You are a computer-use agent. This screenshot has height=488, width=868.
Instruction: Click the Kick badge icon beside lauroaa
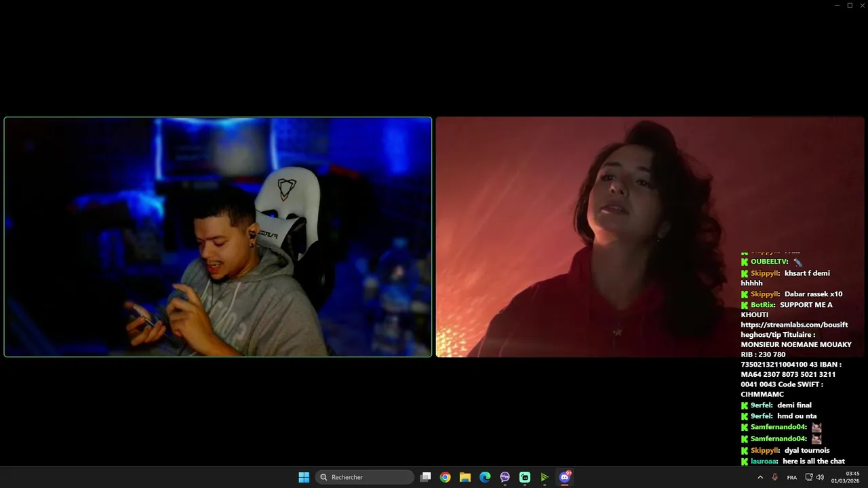pyautogui.click(x=745, y=461)
